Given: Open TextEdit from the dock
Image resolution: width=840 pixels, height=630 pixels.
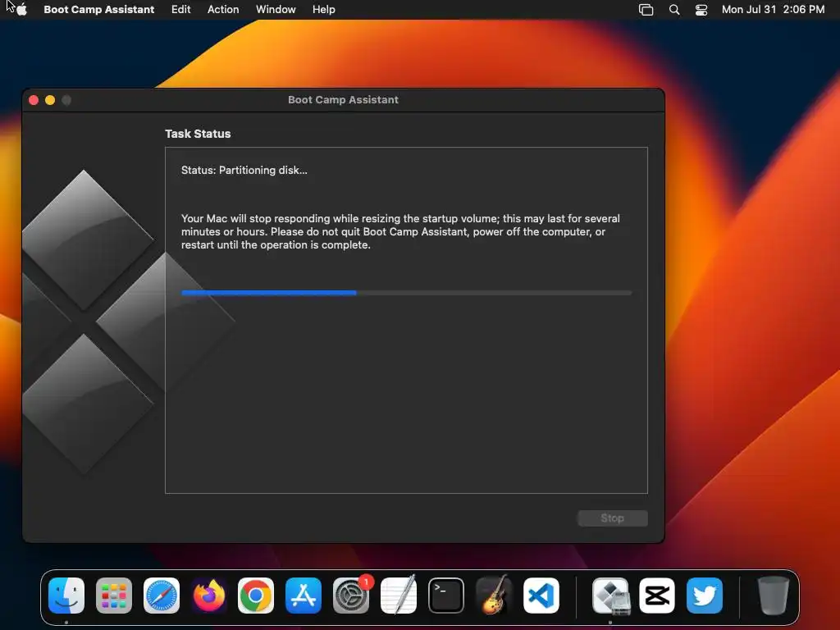Looking at the screenshot, I should 399,596.
